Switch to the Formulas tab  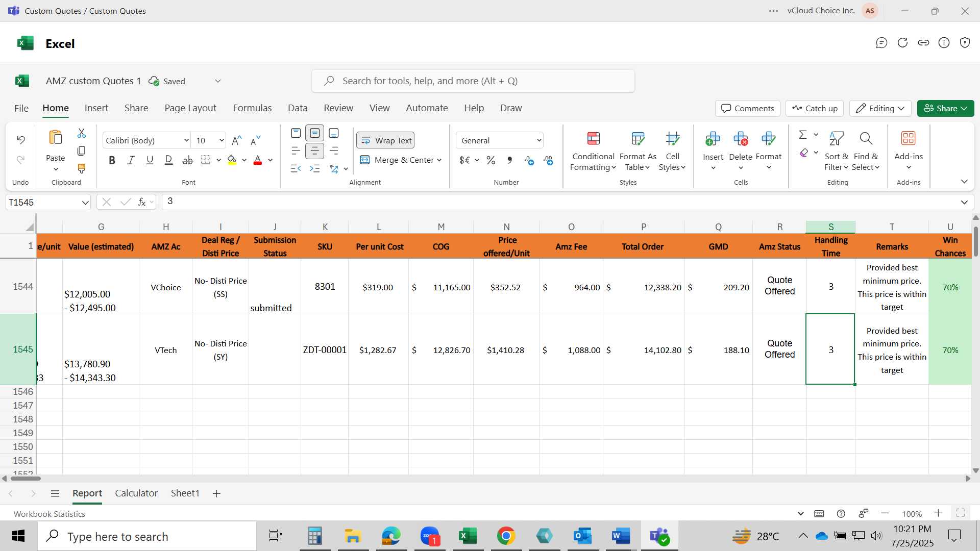tap(252, 108)
